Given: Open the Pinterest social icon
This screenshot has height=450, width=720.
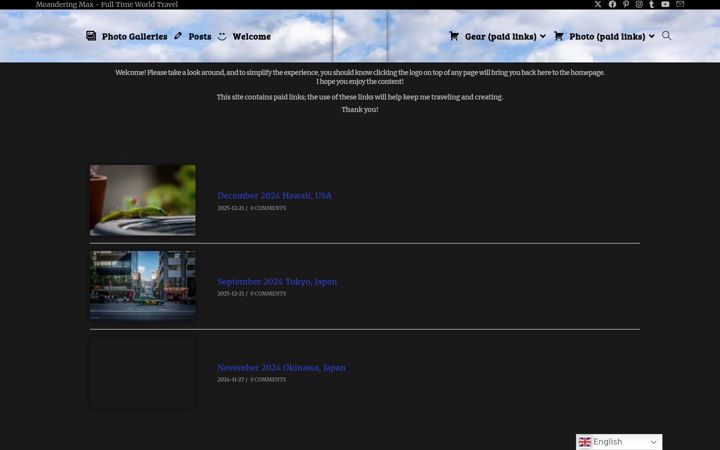Looking at the screenshot, I should [x=625, y=4].
